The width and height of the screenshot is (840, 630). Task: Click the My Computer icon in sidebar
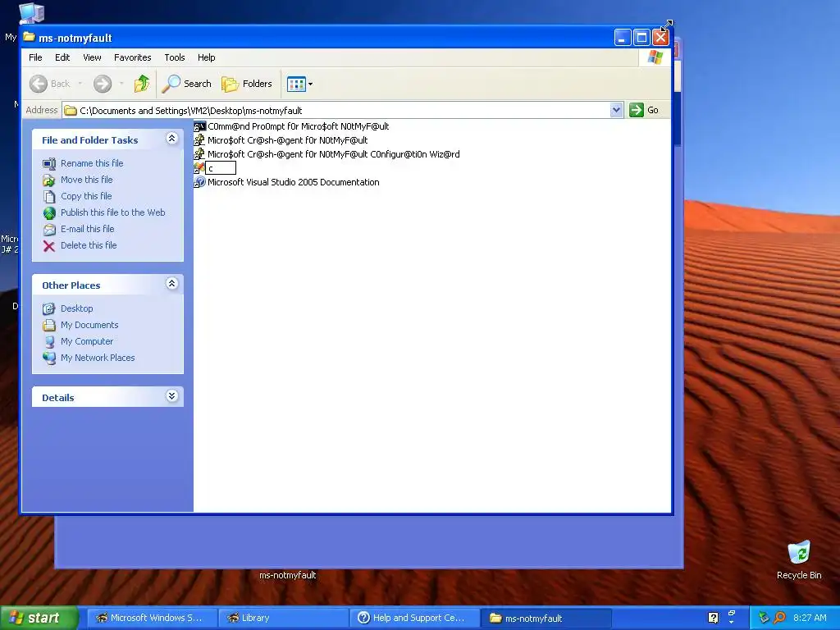[x=49, y=342]
